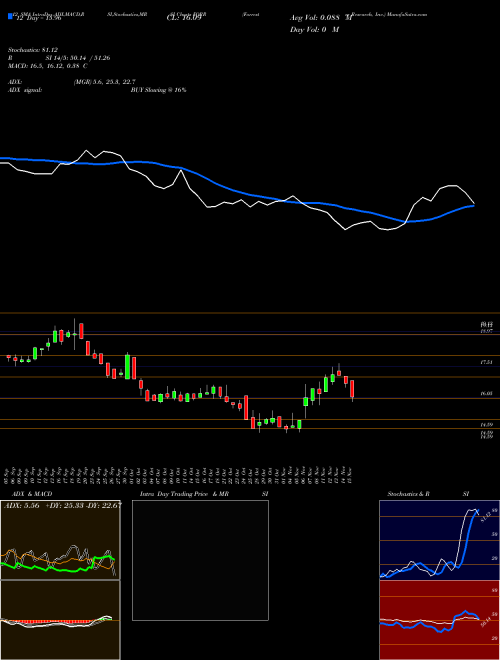Select the 'MACD: 16.5, 16.12, 0.38 C' line
The height and width of the screenshot is (660, 500).
click(48, 66)
